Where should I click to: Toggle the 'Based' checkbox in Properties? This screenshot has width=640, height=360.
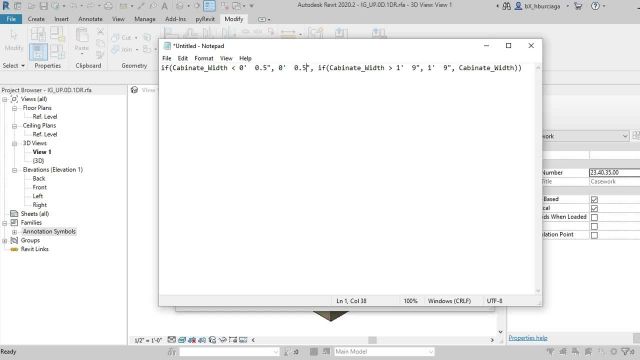coord(594,200)
